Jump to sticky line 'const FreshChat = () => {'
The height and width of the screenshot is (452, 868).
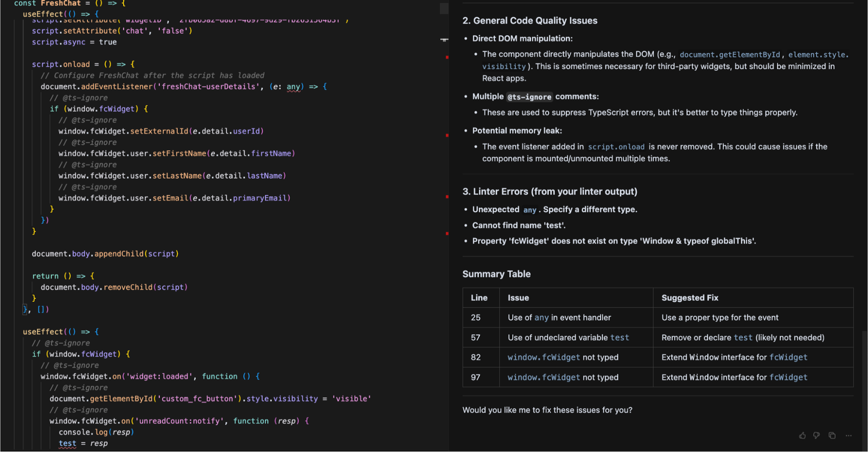pos(70,3)
